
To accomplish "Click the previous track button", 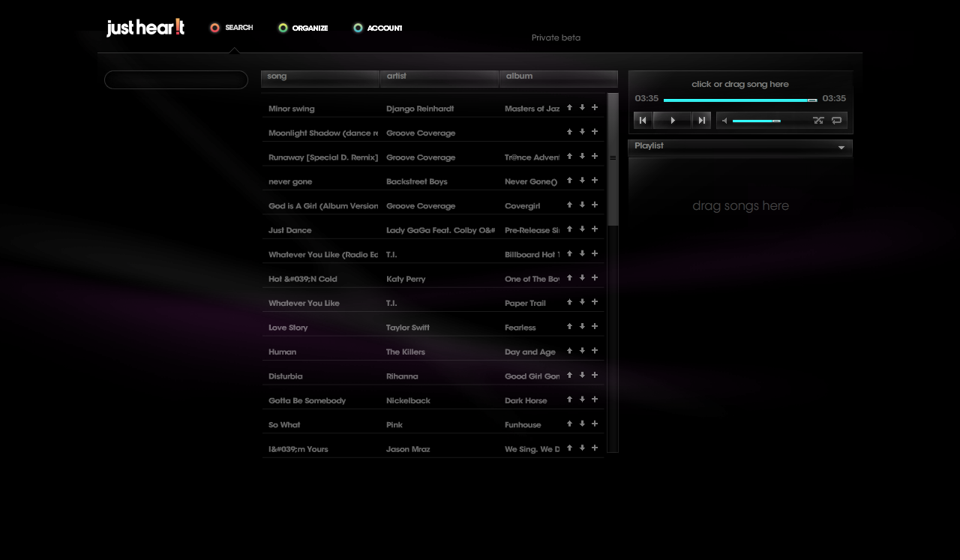I will 643,120.
